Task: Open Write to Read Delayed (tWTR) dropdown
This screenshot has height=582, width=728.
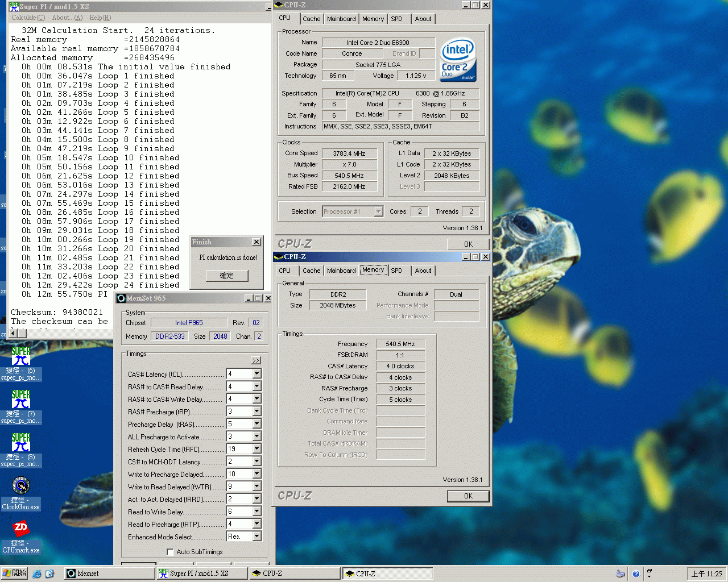Action: pyautogui.click(x=257, y=487)
